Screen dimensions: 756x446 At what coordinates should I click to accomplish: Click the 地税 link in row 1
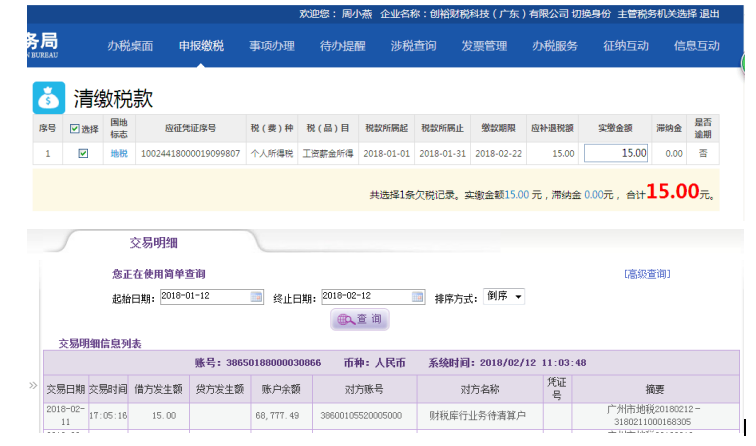tap(119, 153)
